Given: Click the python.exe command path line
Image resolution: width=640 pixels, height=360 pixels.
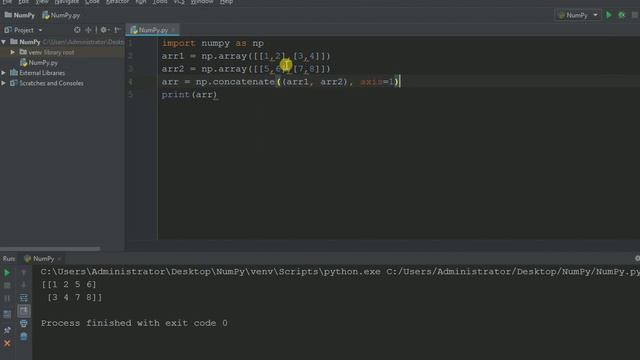Looking at the screenshot, I should pos(340,272).
